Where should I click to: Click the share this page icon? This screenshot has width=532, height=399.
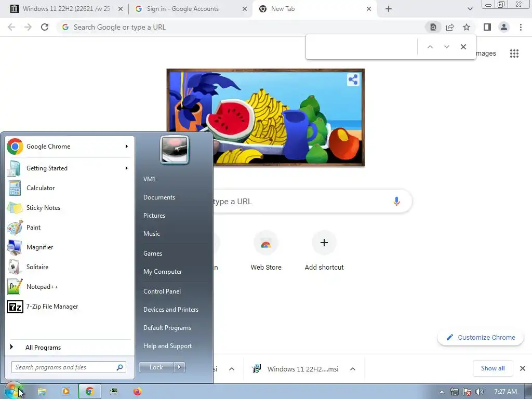coord(450,27)
